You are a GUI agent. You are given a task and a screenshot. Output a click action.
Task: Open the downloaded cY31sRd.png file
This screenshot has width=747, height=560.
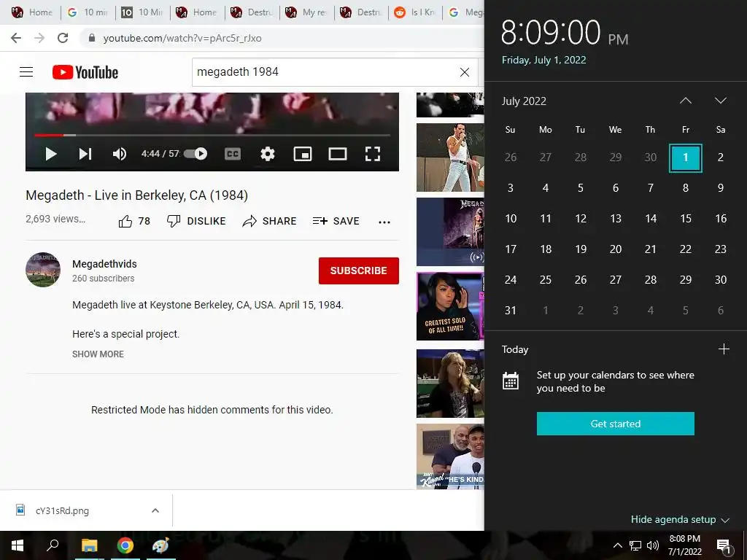(62, 510)
